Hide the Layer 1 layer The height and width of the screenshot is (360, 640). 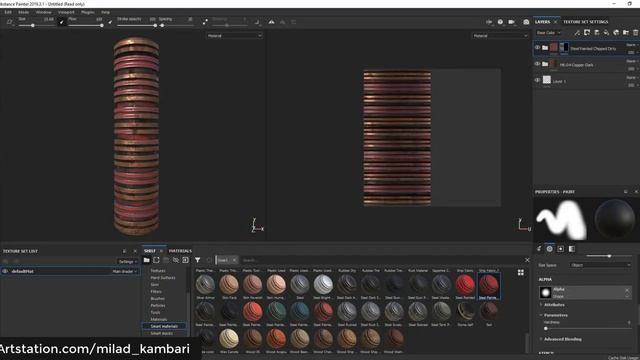537,80
